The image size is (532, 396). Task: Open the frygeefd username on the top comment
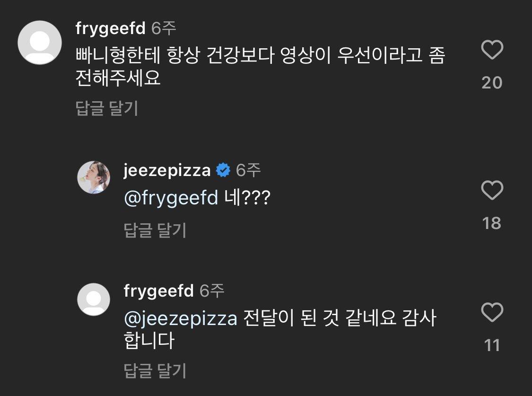point(111,28)
